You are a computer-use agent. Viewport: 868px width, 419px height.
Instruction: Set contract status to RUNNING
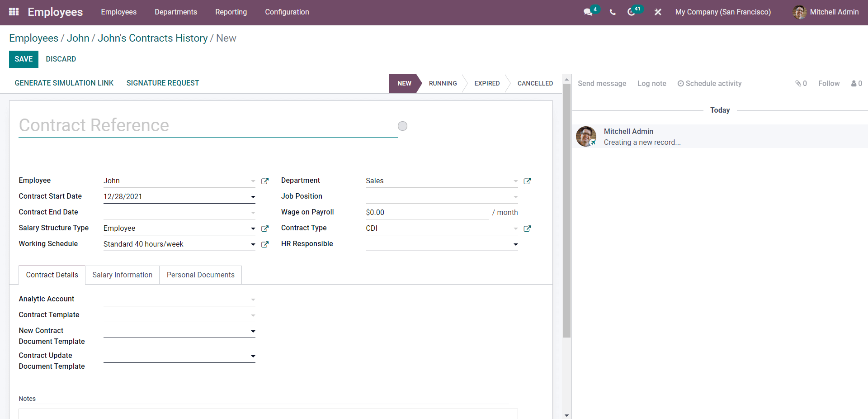click(443, 84)
